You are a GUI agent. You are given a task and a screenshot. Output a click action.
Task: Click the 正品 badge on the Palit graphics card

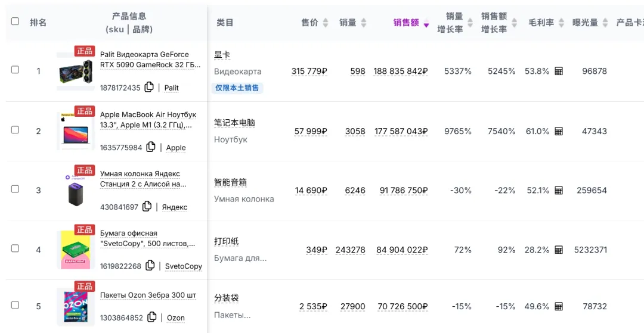click(x=85, y=51)
